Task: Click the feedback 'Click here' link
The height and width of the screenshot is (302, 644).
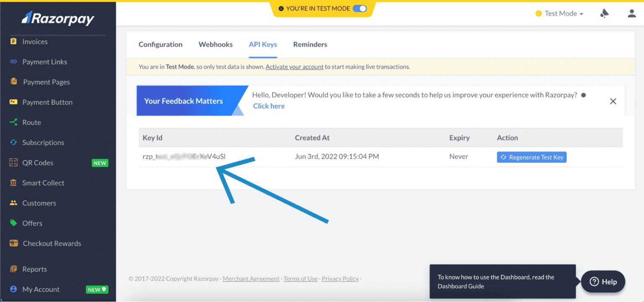Action: click(x=269, y=106)
